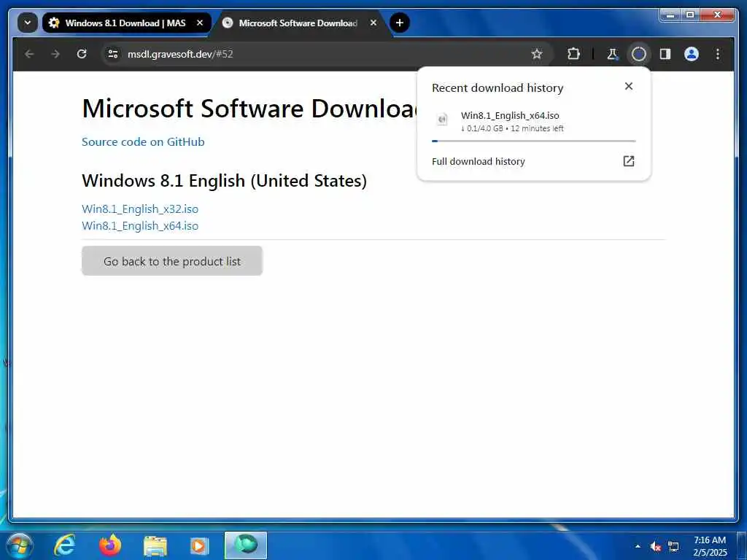
Task: Download Win8.1_English_x32.iso link
Action: point(140,209)
